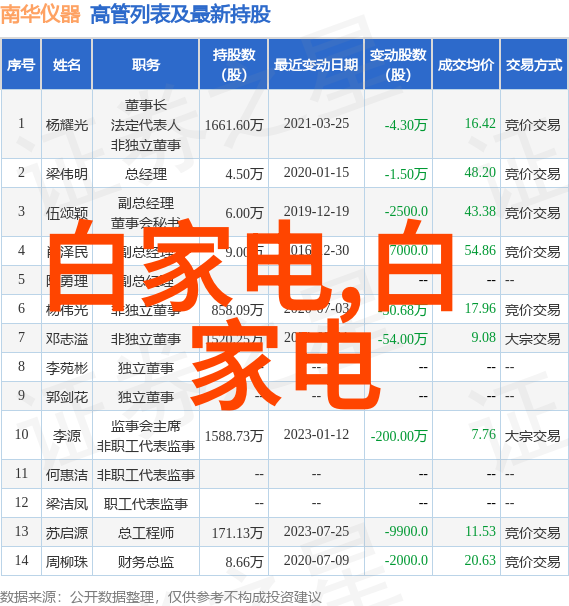Viewport: 569px width, 606px height.
Task: Click the name 李源 in row 10
Action: coord(67,436)
